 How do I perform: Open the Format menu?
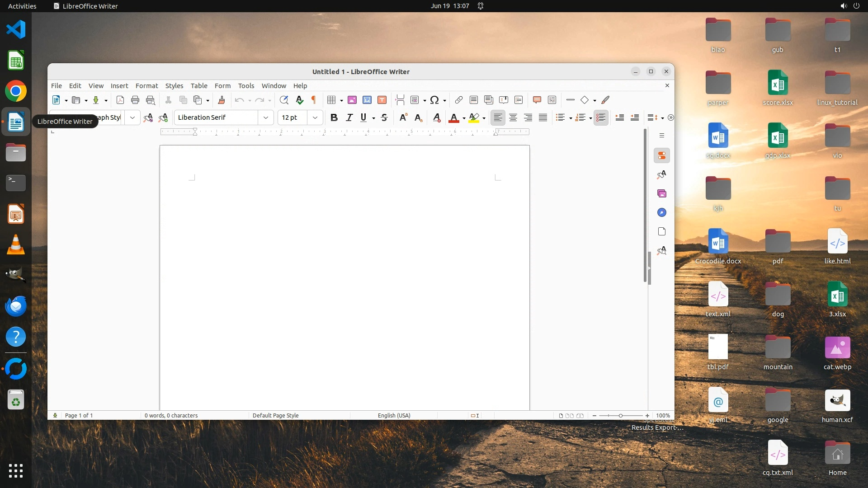[146, 86]
